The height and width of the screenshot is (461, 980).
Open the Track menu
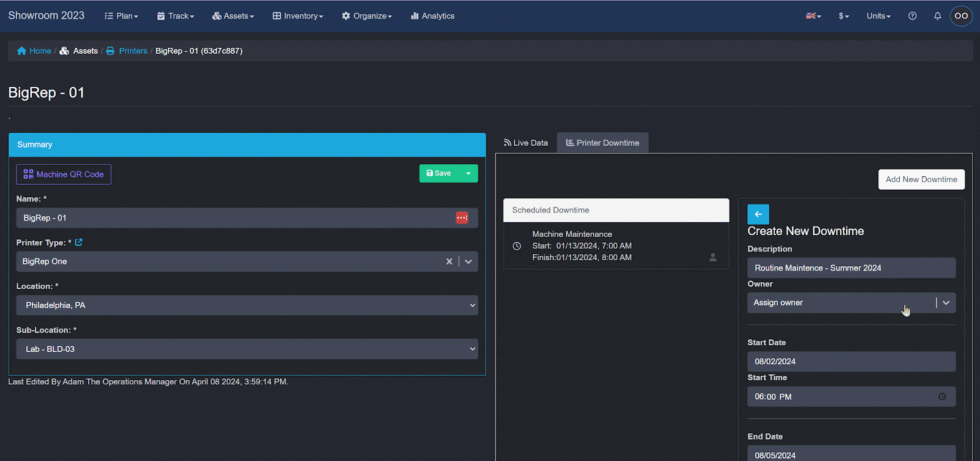pos(176,16)
